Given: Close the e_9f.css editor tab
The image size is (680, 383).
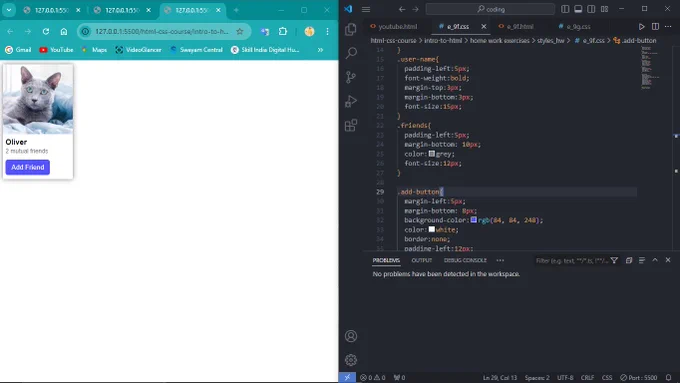Looking at the screenshot, I should coord(484,26).
